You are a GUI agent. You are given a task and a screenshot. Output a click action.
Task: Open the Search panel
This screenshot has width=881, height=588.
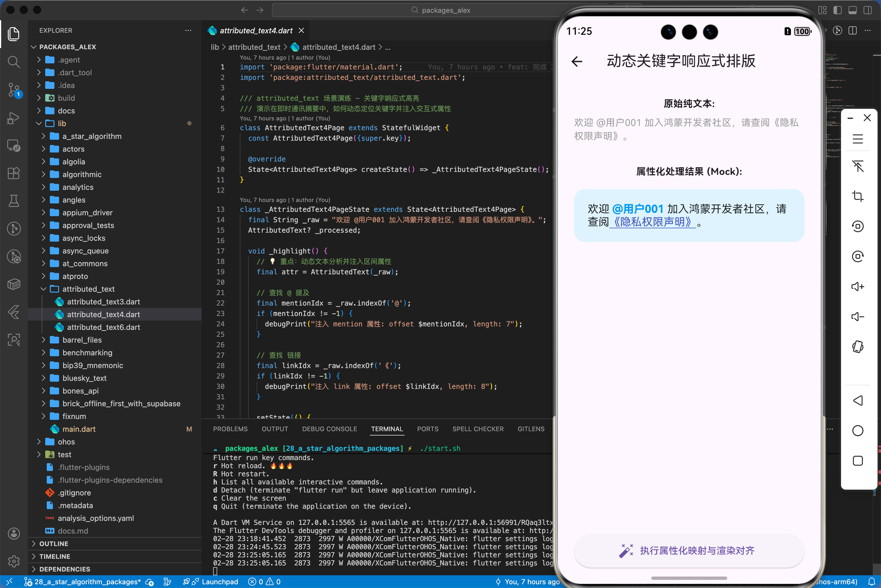point(14,62)
